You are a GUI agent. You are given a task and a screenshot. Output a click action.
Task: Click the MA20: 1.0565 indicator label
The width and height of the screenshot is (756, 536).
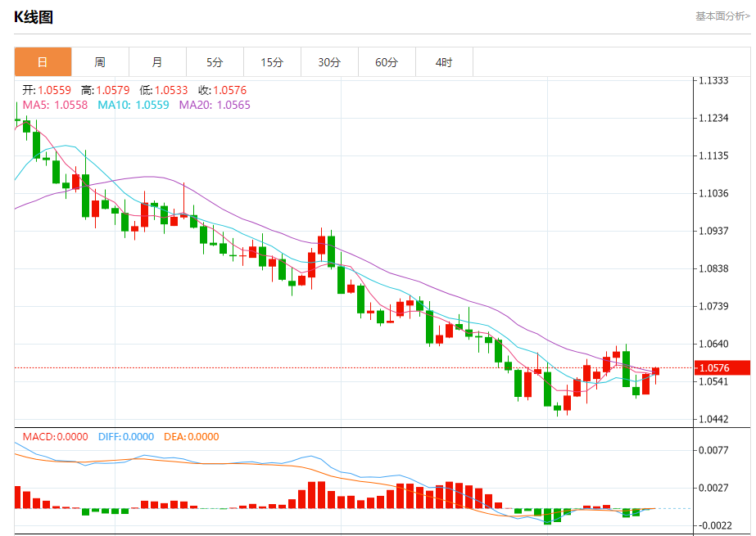215,105
